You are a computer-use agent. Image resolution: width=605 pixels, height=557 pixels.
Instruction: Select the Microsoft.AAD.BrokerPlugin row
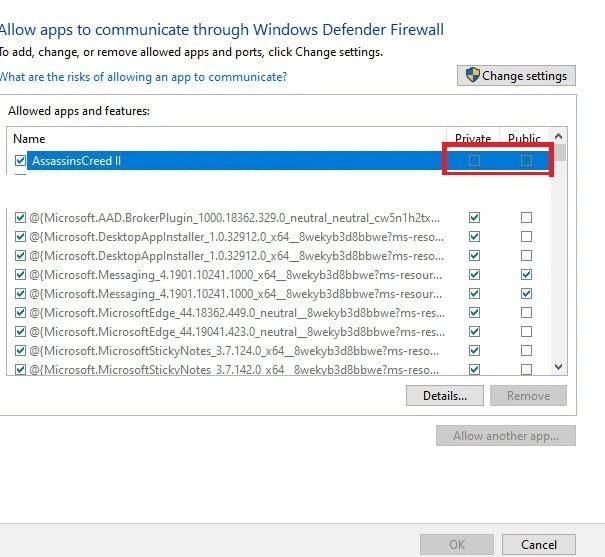[x=230, y=217]
